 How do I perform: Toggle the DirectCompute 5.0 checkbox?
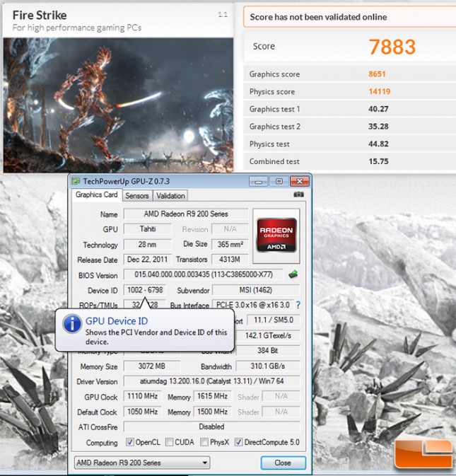(238, 442)
